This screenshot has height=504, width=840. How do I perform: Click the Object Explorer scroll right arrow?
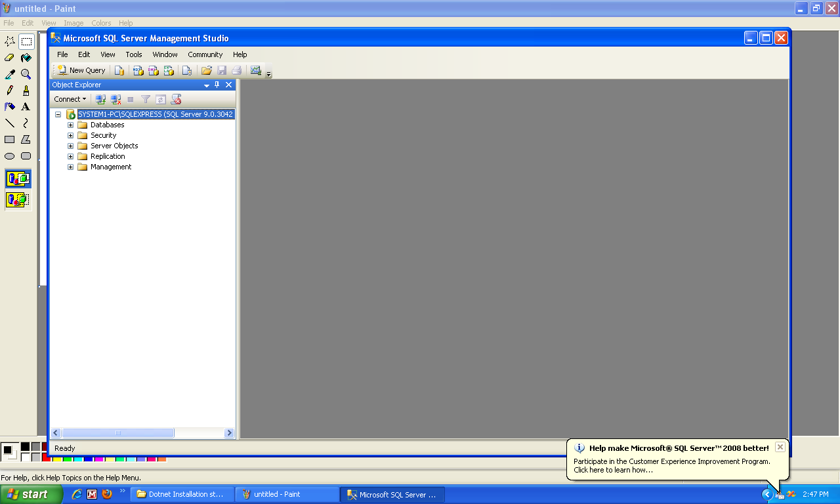(x=230, y=433)
